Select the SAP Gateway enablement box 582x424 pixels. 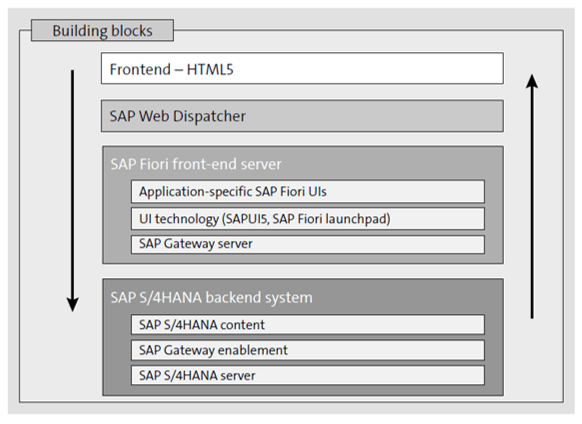308,350
